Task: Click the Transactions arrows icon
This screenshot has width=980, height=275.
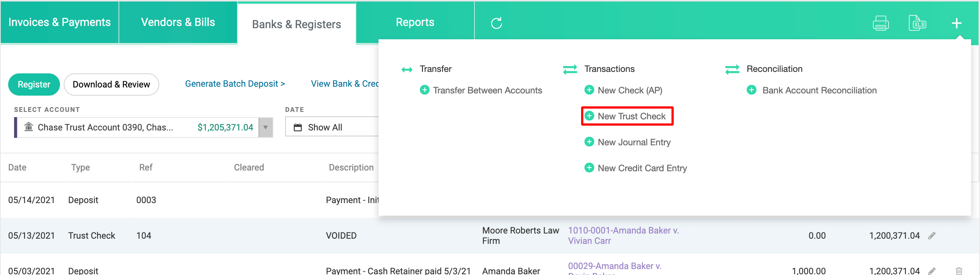Action: point(570,69)
